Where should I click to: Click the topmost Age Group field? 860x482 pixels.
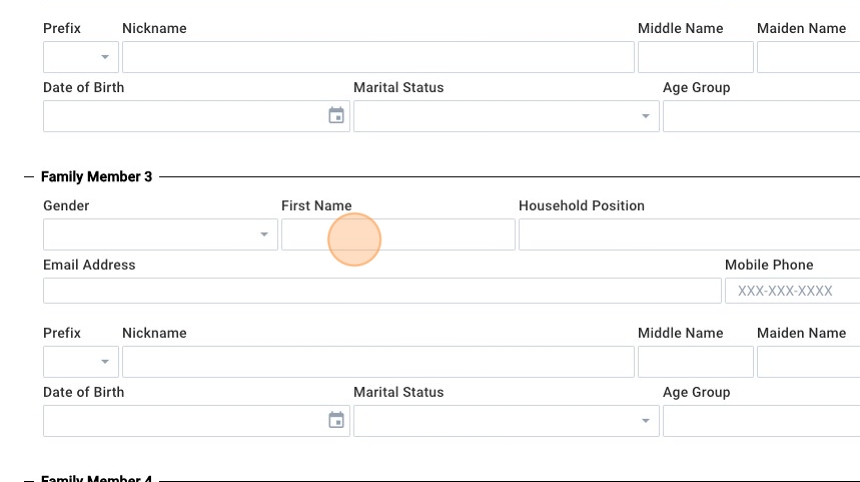coord(760,116)
